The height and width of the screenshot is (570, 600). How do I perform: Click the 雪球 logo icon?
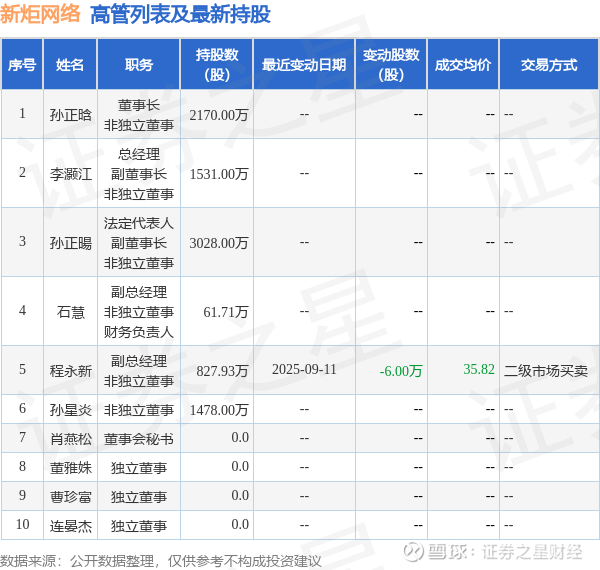413,552
